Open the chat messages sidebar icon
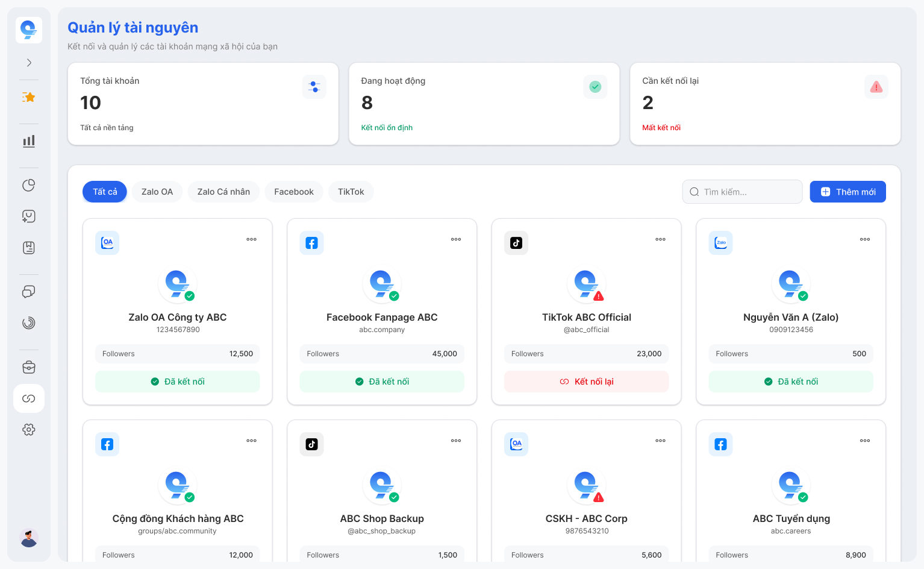Viewport: 924px width, 569px height. [x=29, y=292]
